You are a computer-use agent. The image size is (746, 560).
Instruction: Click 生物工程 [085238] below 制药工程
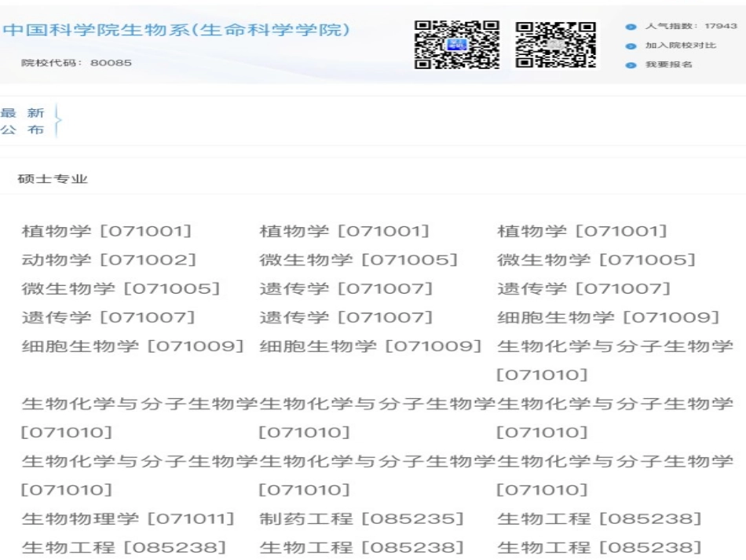[361, 547]
